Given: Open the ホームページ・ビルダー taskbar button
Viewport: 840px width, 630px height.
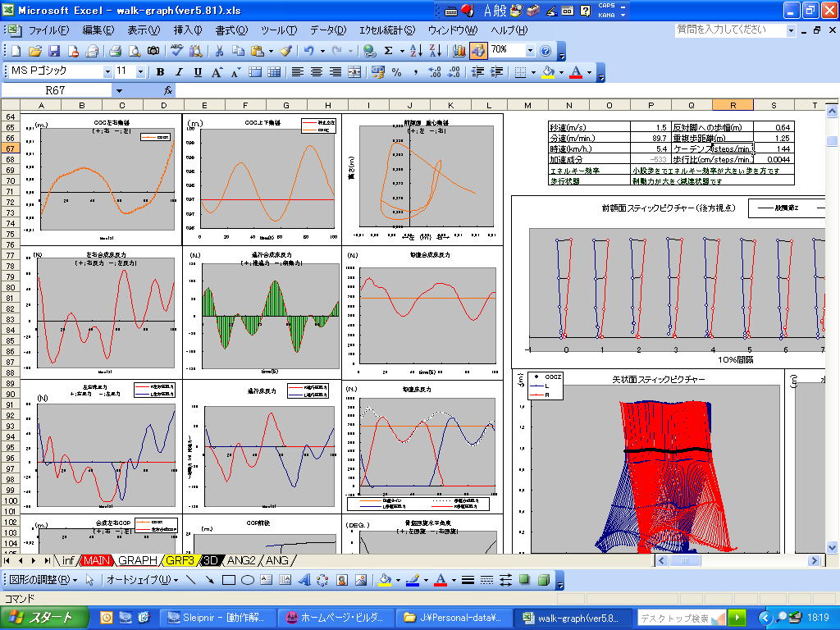Looking at the screenshot, I should tap(336, 618).
